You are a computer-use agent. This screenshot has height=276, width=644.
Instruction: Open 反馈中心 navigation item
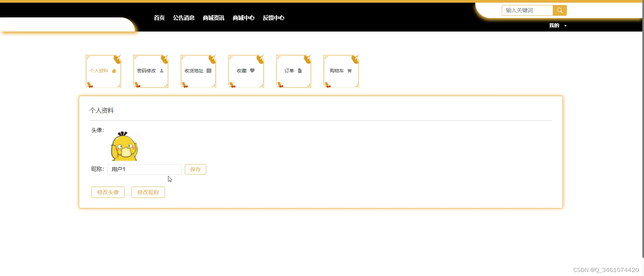(x=274, y=18)
